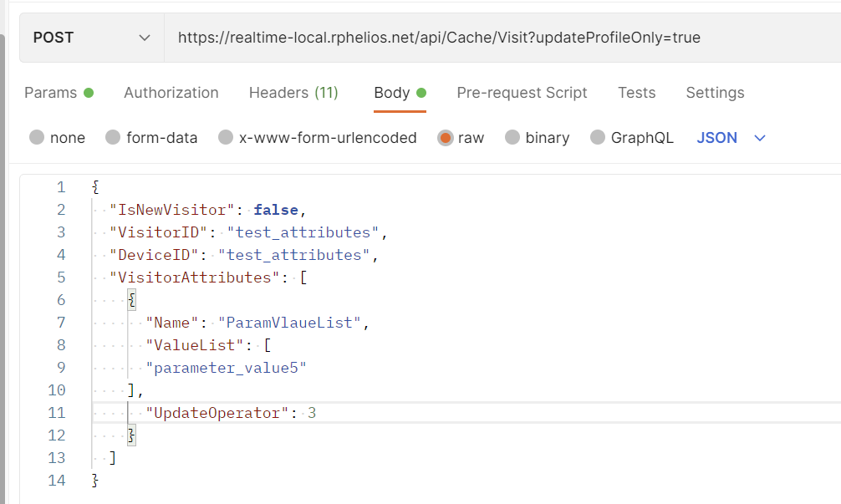Go to the Tests tab
Image resolution: width=841 pixels, height=504 pixels.
click(x=636, y=93)
